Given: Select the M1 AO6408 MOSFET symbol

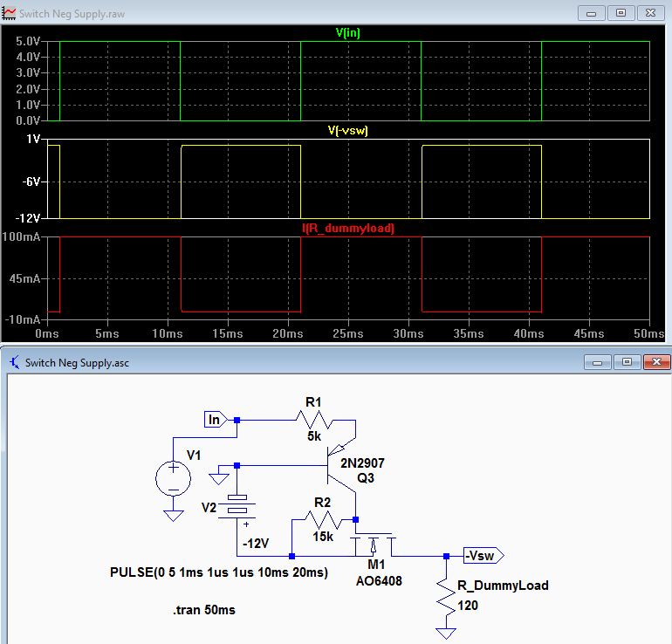Looking at the screenshot, I should point(374,545).
